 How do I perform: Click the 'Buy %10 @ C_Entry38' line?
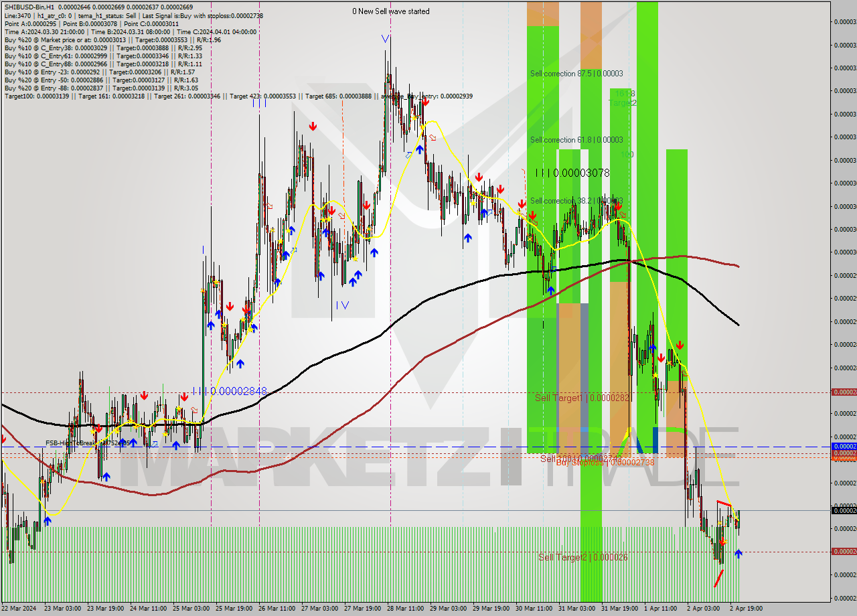(x=103, y=48)
